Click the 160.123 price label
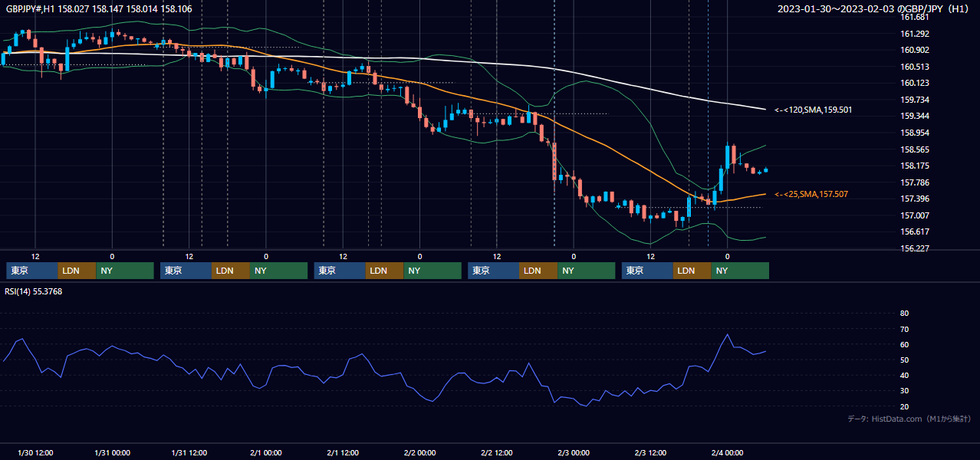 point(914,84)
